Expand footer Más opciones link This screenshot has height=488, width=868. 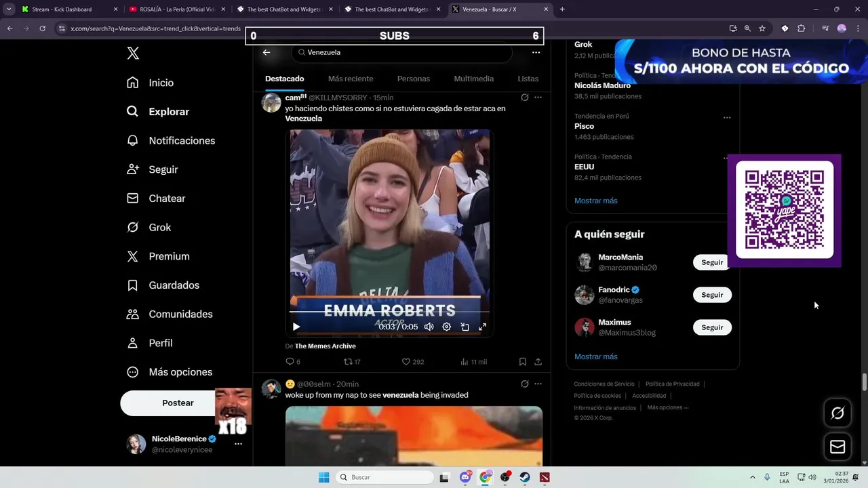point(667,408)
